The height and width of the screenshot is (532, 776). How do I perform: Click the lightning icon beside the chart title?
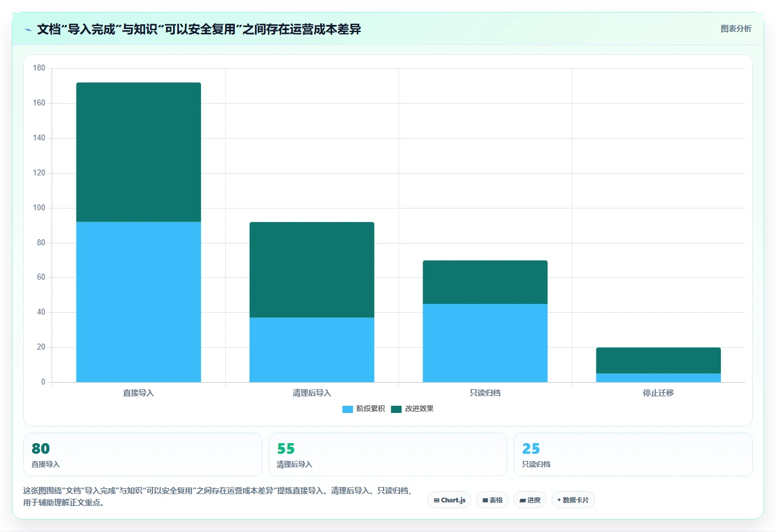tap(28, 30)
